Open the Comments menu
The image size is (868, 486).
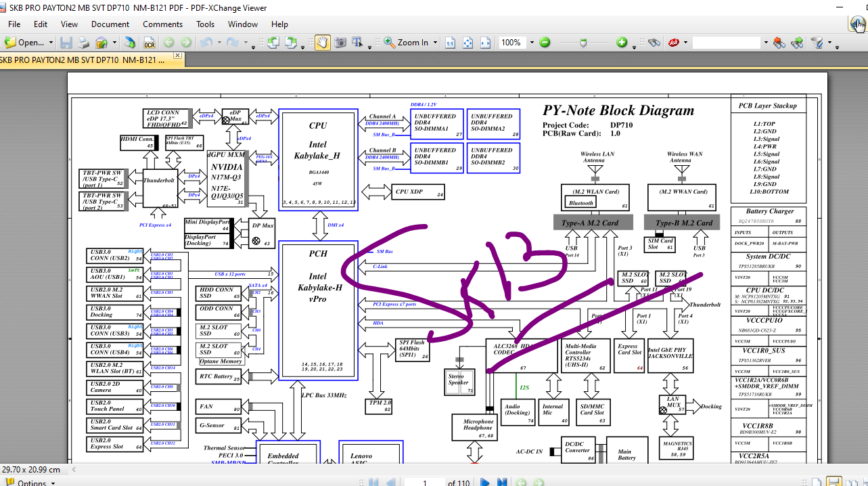coord(162,24)
